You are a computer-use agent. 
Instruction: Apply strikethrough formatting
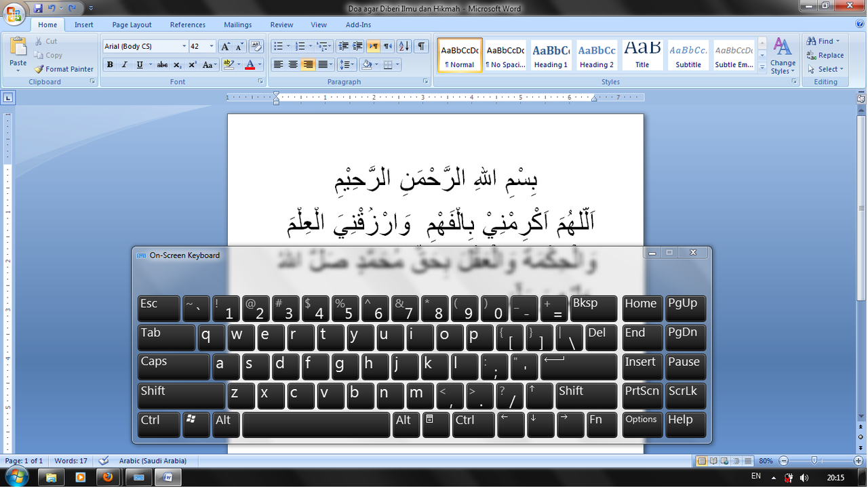click(x=162, y=65)
